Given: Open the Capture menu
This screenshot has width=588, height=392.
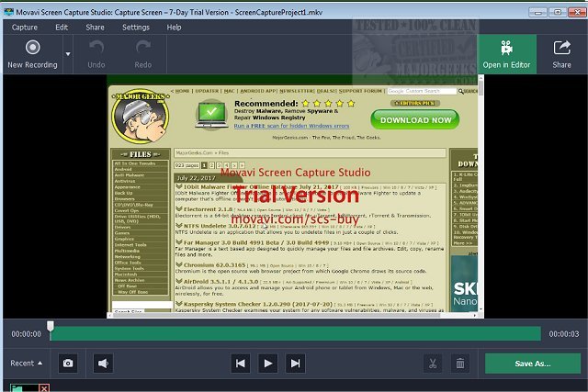Looking at the screenshot, I should click(25, 28).
